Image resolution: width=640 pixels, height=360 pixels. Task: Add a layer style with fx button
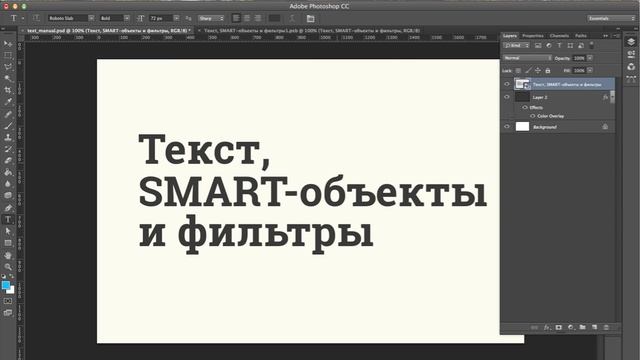pyautogui.click(x=547, y=327)
